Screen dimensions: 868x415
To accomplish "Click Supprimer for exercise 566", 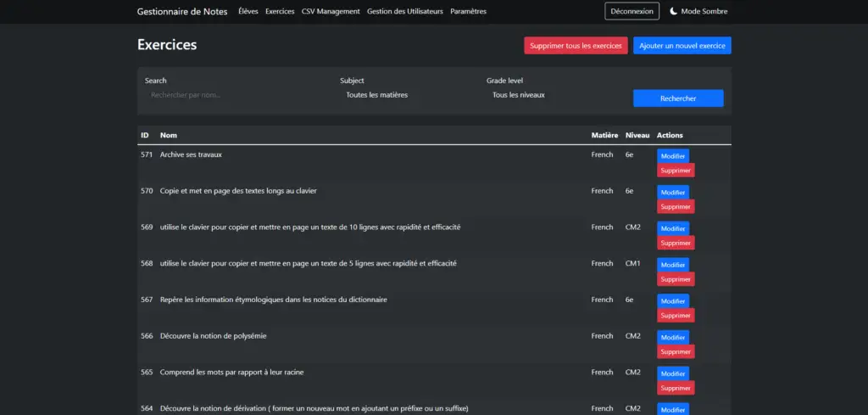I will pos(676,352).
